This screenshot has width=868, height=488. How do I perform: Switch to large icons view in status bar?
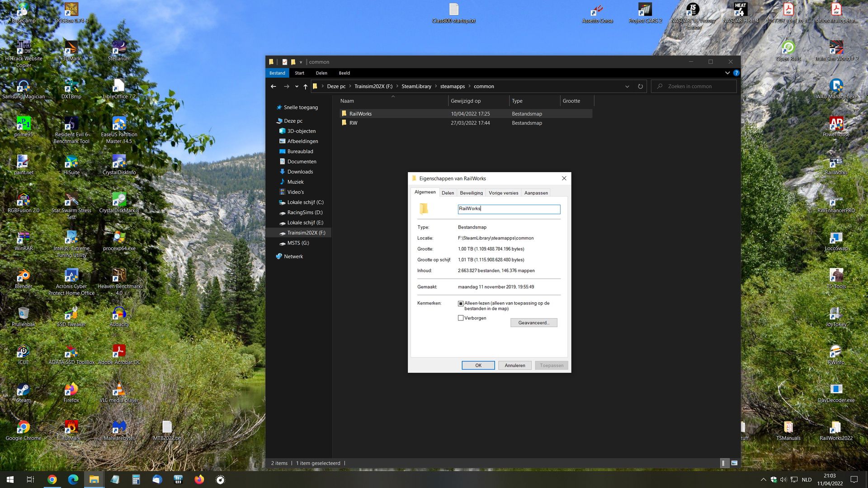point(734,463)
